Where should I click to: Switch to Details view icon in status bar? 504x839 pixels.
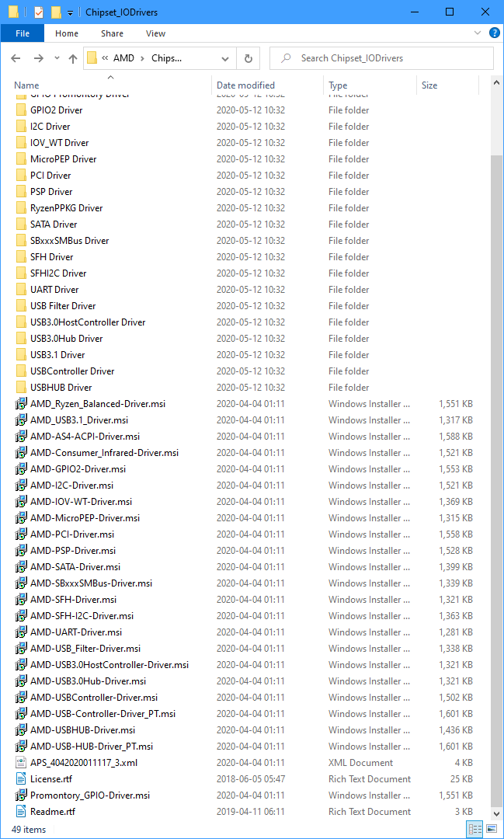(474, 830)
